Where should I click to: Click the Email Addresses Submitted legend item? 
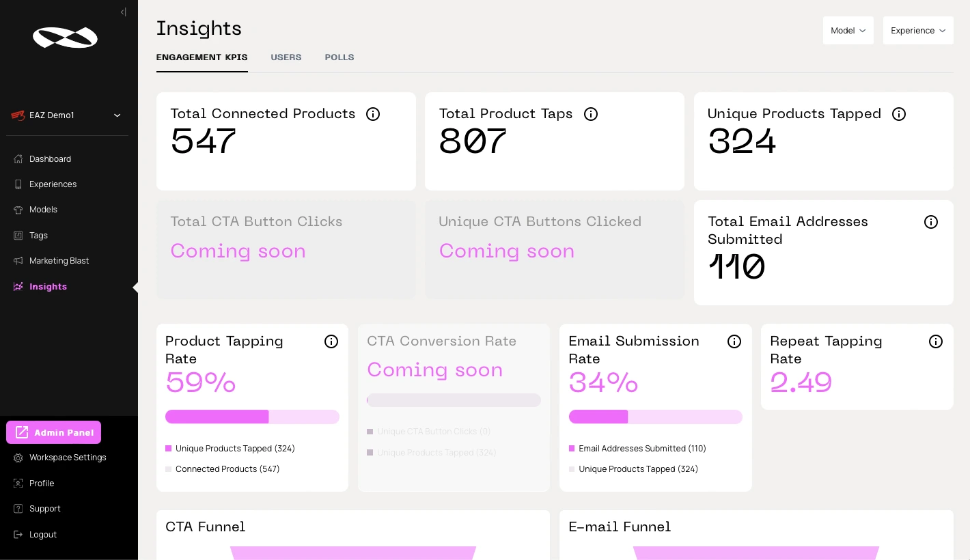(x=637, y=449)
